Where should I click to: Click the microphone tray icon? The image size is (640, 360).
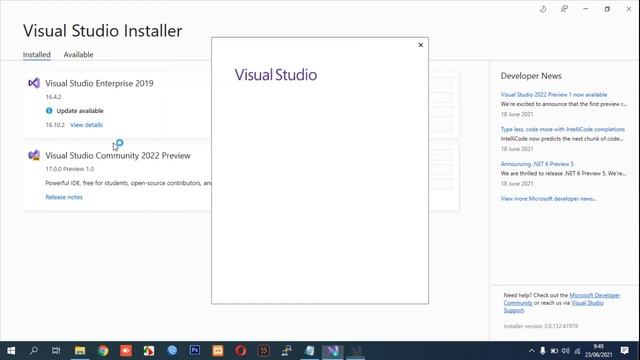[x=542, y=351]
